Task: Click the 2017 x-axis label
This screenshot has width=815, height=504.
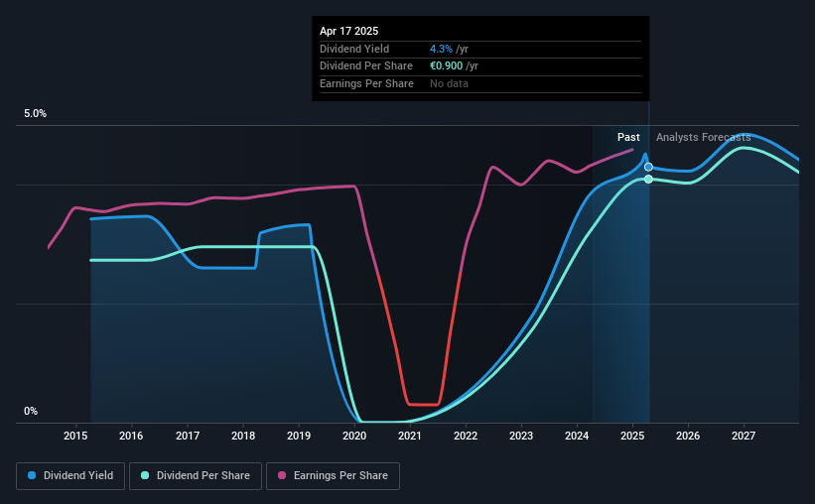Action: point(187,436)
